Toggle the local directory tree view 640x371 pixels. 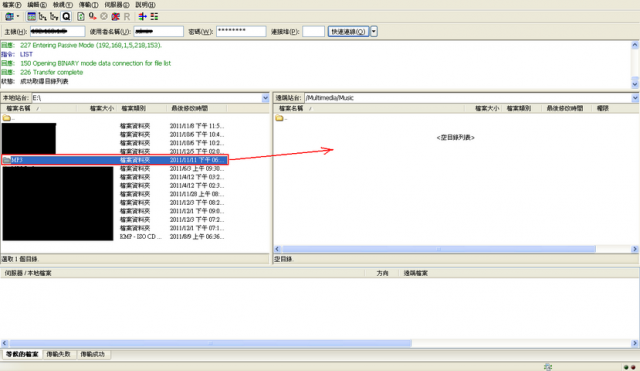tap(42, 17)
